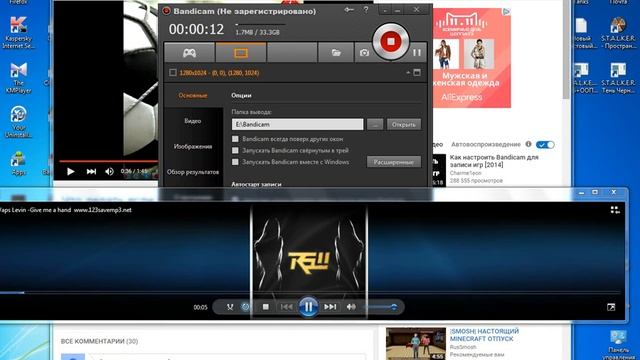Open Your Uninstaller desktop icon
The height and width of the screenshot is (360, 640).
[x=18, y=122]
